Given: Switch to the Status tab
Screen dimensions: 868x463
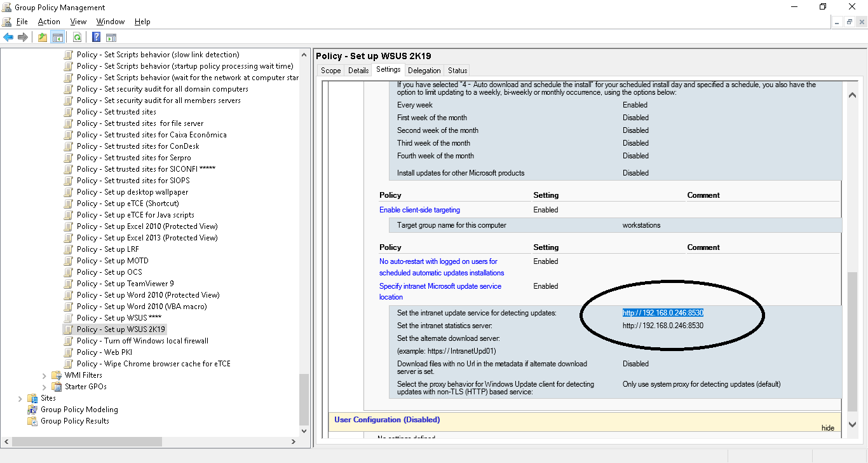Looking at the screenshot, I should [x=458, y=71].
